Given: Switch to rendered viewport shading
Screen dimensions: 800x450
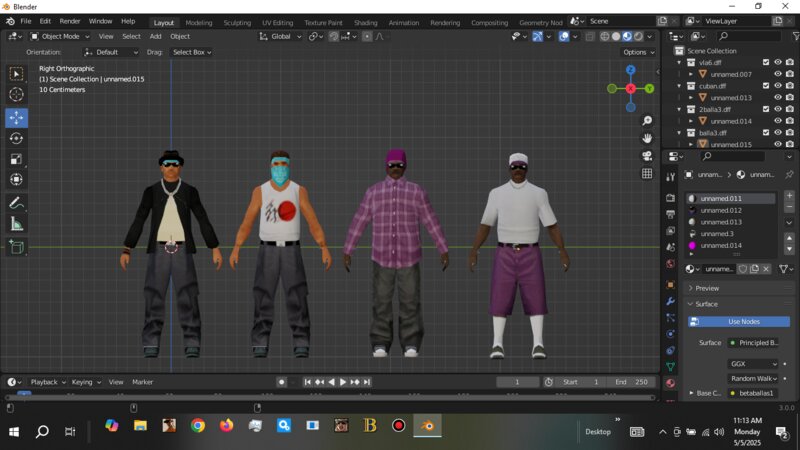Looking at the screenshot, I should (x=638, y=36).
